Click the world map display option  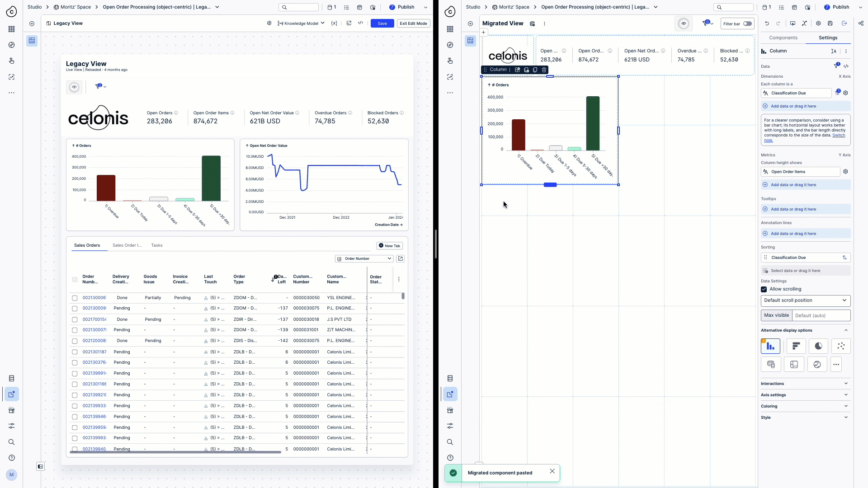tap(817, 365)
